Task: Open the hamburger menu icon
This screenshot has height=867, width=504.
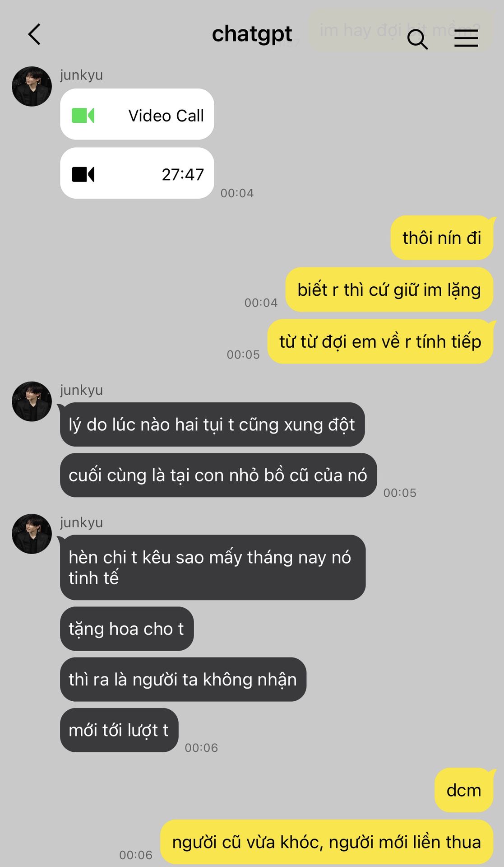Action: tap(466, 38)
